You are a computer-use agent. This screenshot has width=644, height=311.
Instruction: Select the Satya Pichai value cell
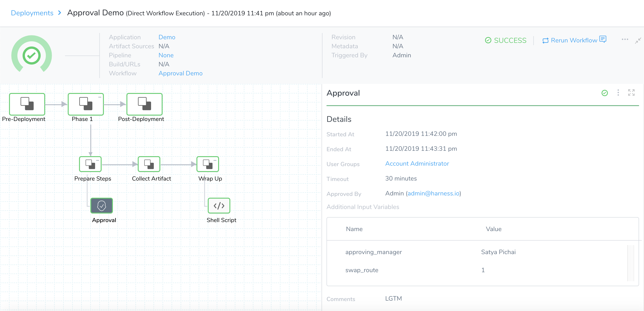point(498,252)
